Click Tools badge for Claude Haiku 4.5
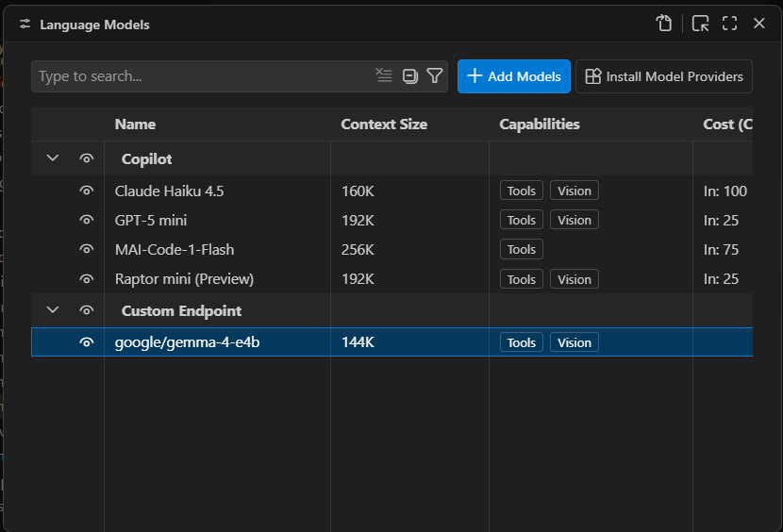The width and height of the screenshot is (783, 532). pos(522,191)
